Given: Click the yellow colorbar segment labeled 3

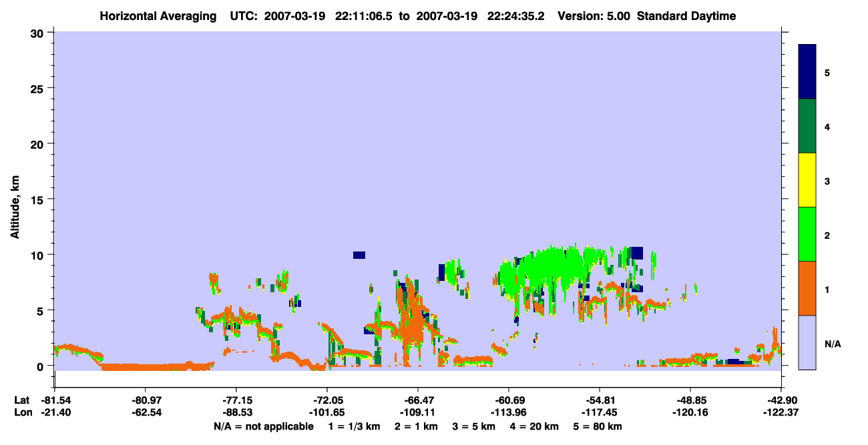Looking at the screenshot, I should [x=807, y=180].
